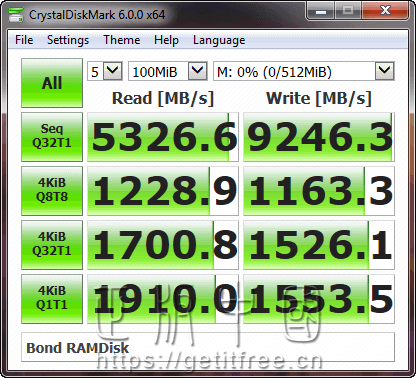This screenshot has width=416, height=378.
Task: Open the Help menu
Action: click(166, 40)
